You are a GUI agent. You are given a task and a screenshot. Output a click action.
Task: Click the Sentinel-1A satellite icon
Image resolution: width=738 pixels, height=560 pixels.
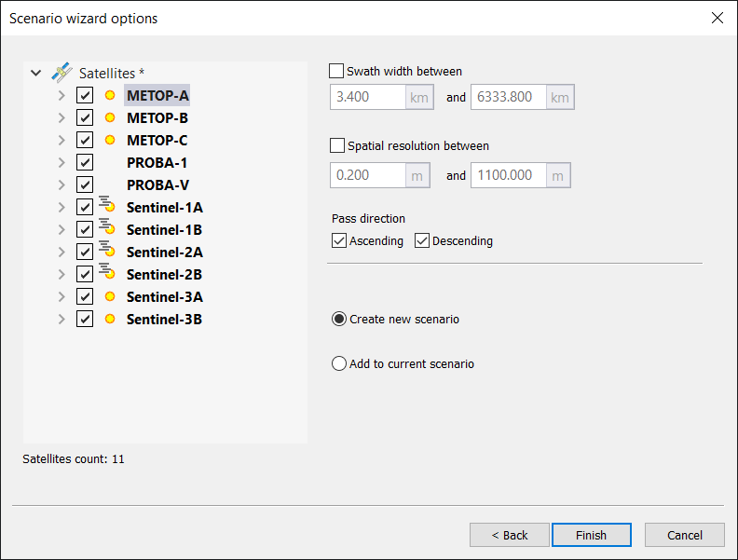[x=106, y=207]
